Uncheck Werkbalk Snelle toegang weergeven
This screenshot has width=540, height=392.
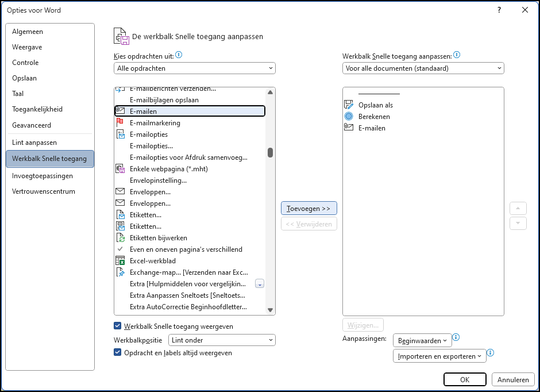point(117,326)
